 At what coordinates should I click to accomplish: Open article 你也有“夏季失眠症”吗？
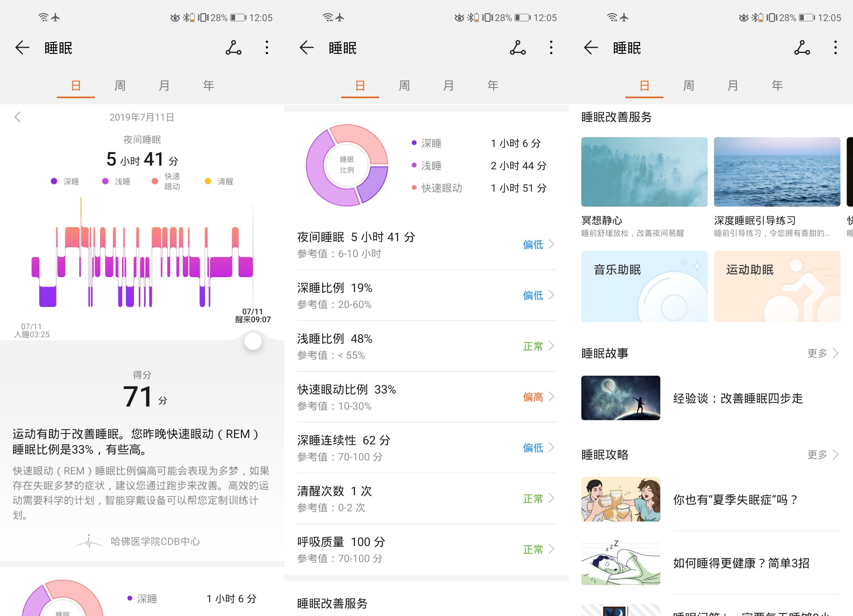[736, 500]
